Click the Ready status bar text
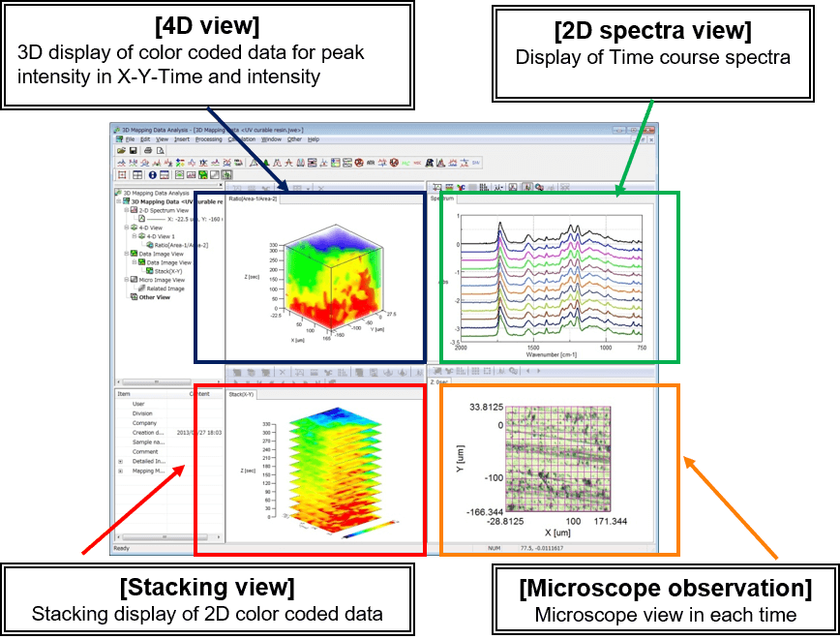Image resolution: width=840 pixels, height=639 pixels. 121,548
